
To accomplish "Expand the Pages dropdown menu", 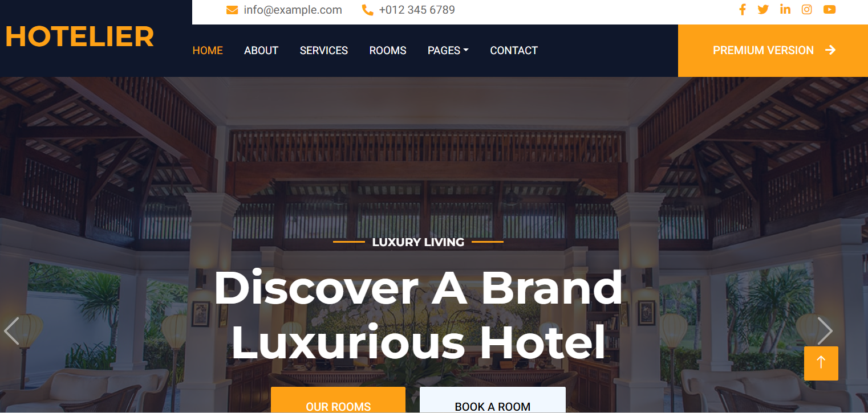I will click(x=448, y=51).
